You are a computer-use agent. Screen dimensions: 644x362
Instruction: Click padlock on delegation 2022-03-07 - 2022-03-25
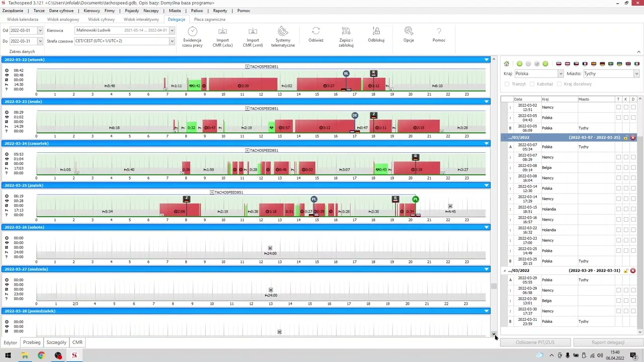[x=626, y=137]
